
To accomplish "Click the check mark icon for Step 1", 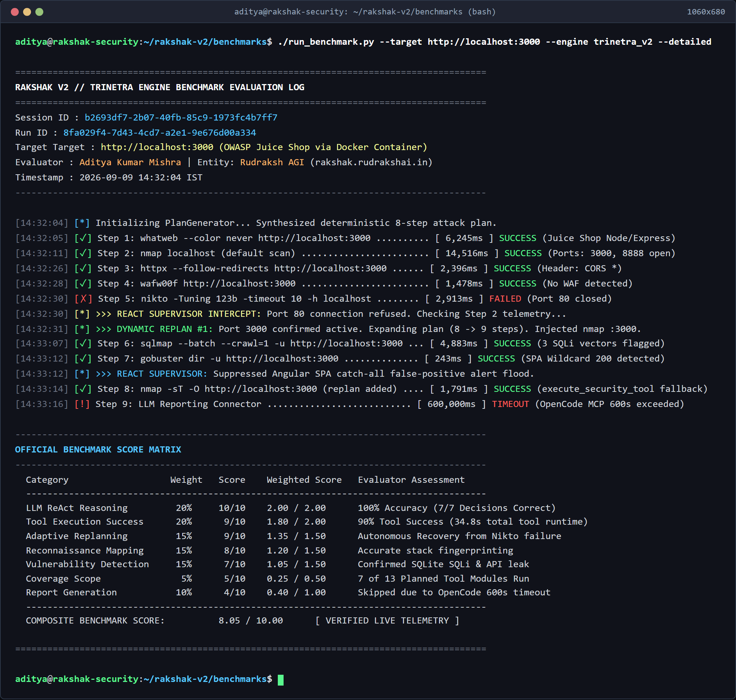I will [83, 238].
